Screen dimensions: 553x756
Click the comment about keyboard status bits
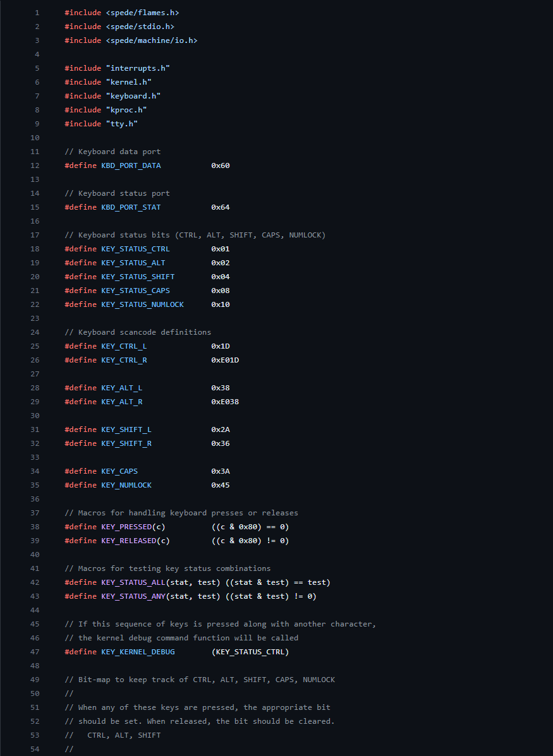[x=195, y=234]
